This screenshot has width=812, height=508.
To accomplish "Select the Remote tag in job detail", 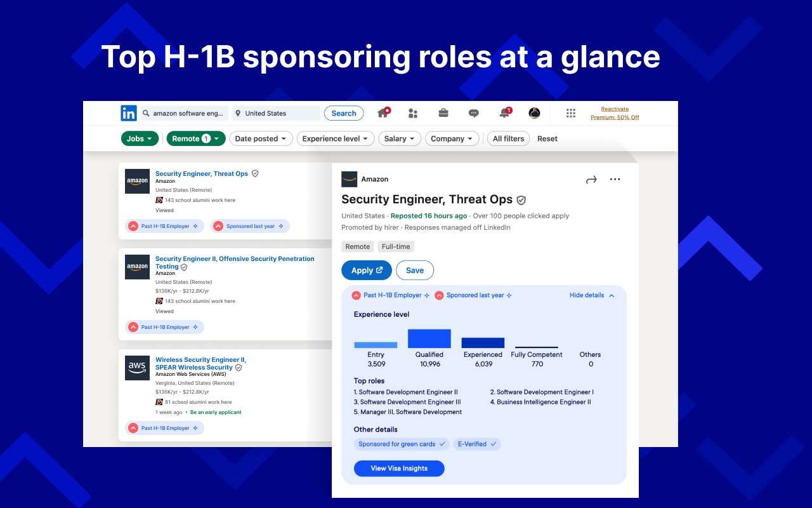I will click(358, 246).
